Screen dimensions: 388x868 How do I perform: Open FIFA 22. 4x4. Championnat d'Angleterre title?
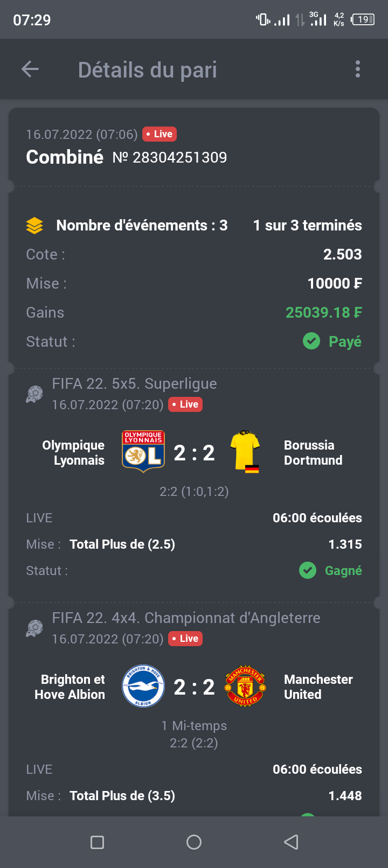click(x=186, y=618)
